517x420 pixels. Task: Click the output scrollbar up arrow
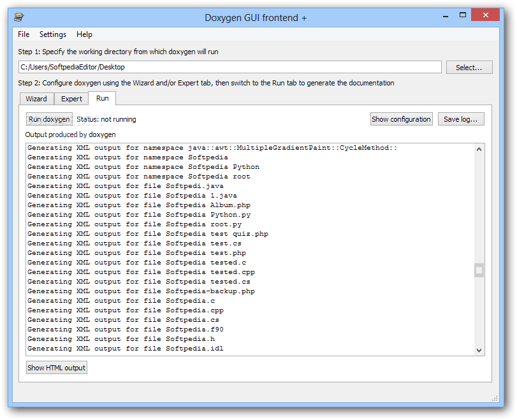point(479,149)
